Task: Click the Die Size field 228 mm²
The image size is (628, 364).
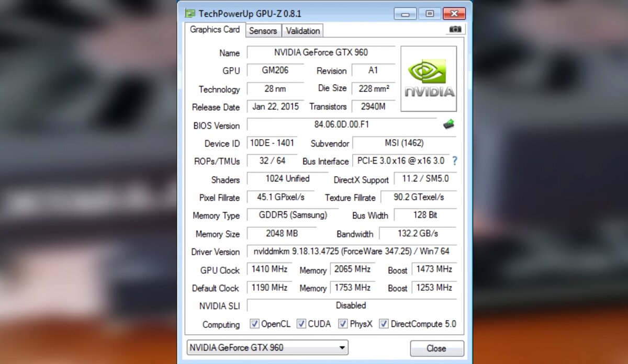Action: click(373, 89)
